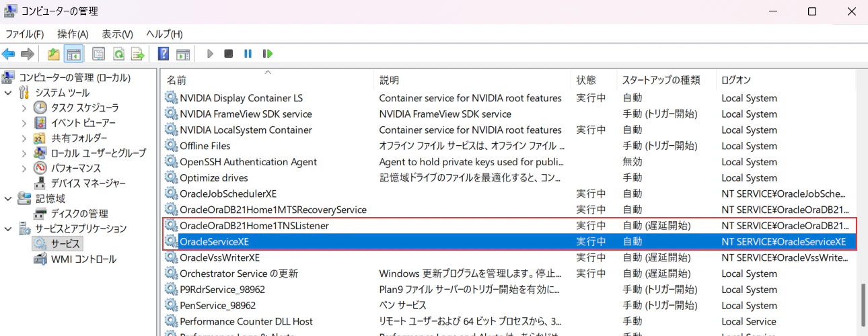Viewport: 868px width, 336px height.
Task: Click gear icon of Performance Counter DLL Host
Action: tap(172, 322)
